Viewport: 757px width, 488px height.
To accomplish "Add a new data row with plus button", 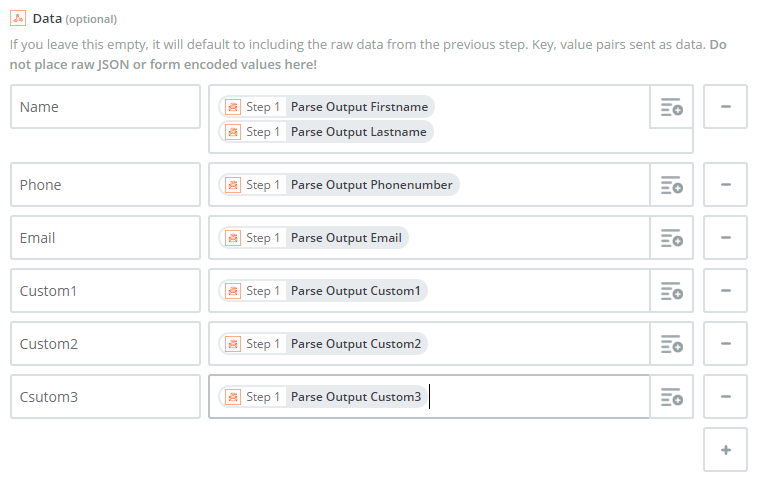I will coord(725,450).
